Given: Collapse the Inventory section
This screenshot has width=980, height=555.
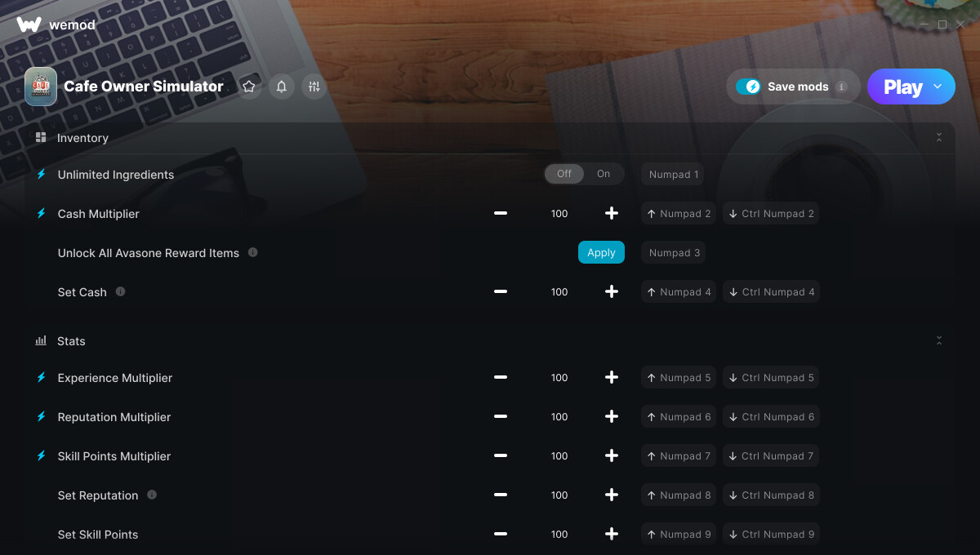Looking at the screenshot, I should [939, 138].
